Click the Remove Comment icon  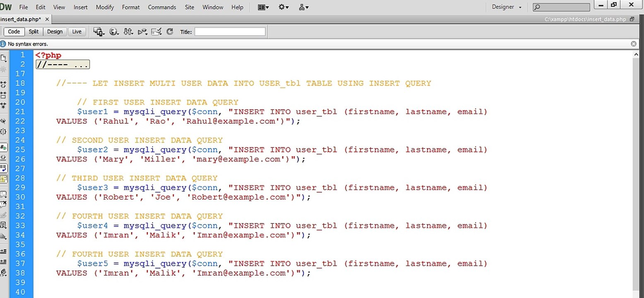point(3,204)
